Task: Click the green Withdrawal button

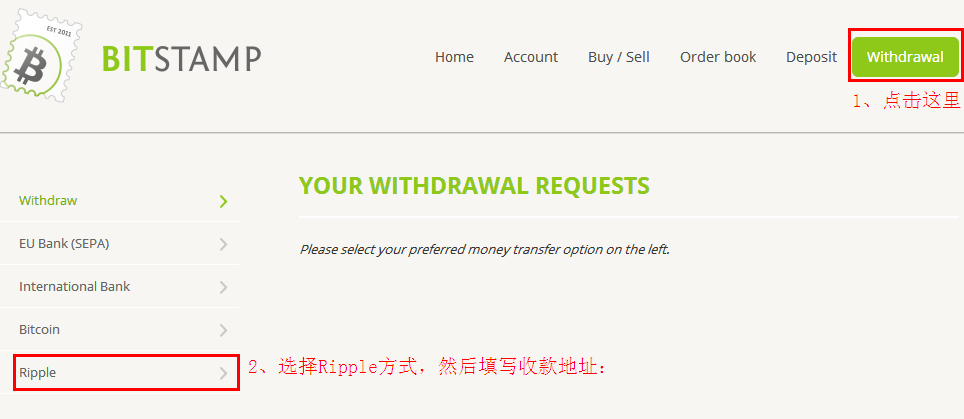Action: (905, 57)
